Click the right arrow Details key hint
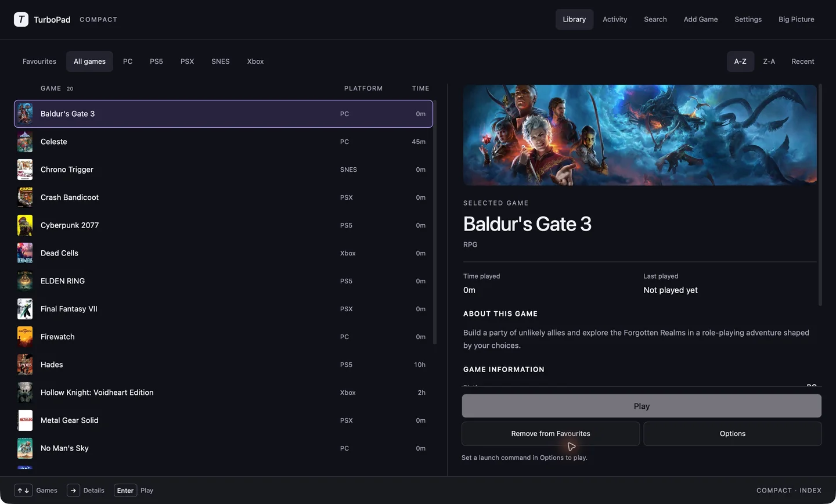Image resolution: width=836 pixels, height=504 pixels. pyautogui.click(x=73, y=491)
